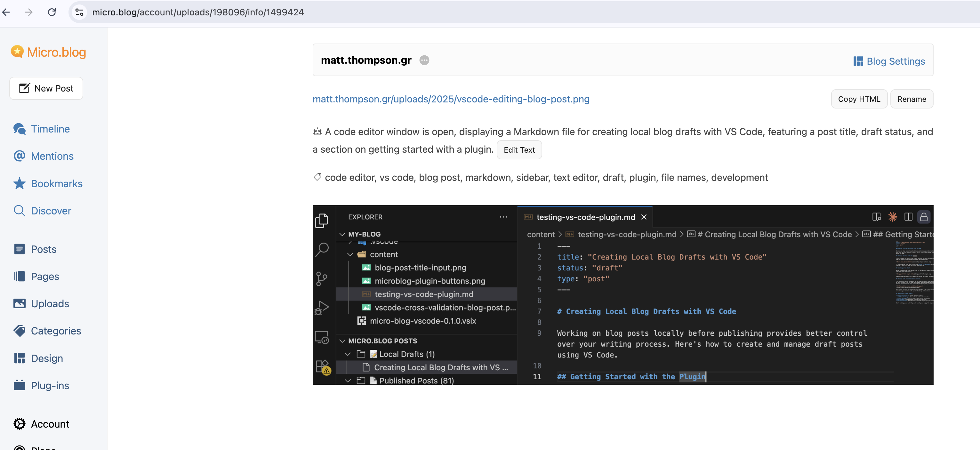Image resolution: width=980 pixels, height=450 pixels.
Task: Open site information icon in address bar
Action: click(x=79, y=12)
